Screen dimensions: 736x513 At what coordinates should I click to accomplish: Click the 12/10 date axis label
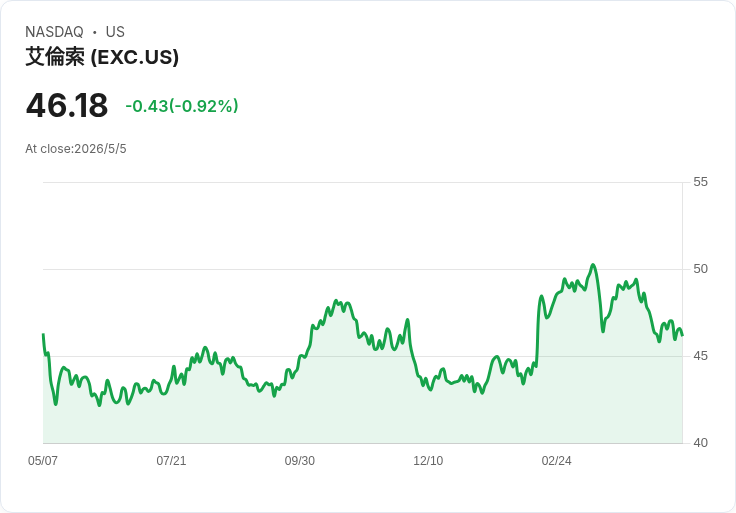[428, 460]
